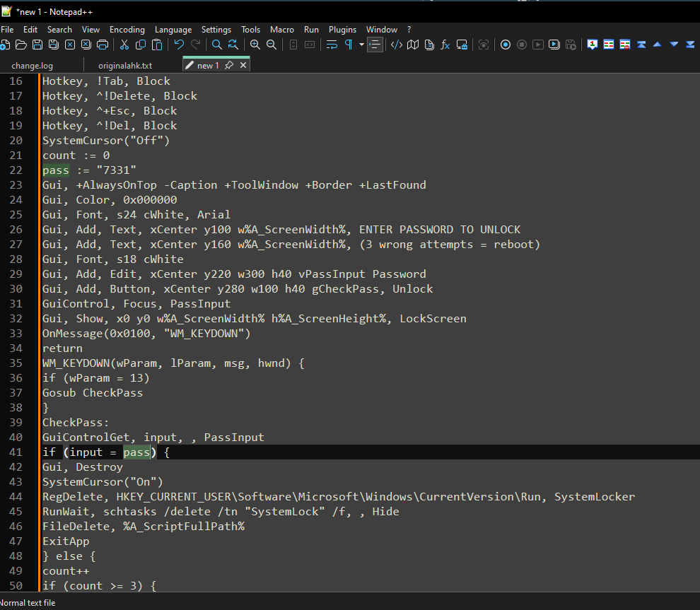
Task: Close the new 1 tab
Action: coord(243,65)
